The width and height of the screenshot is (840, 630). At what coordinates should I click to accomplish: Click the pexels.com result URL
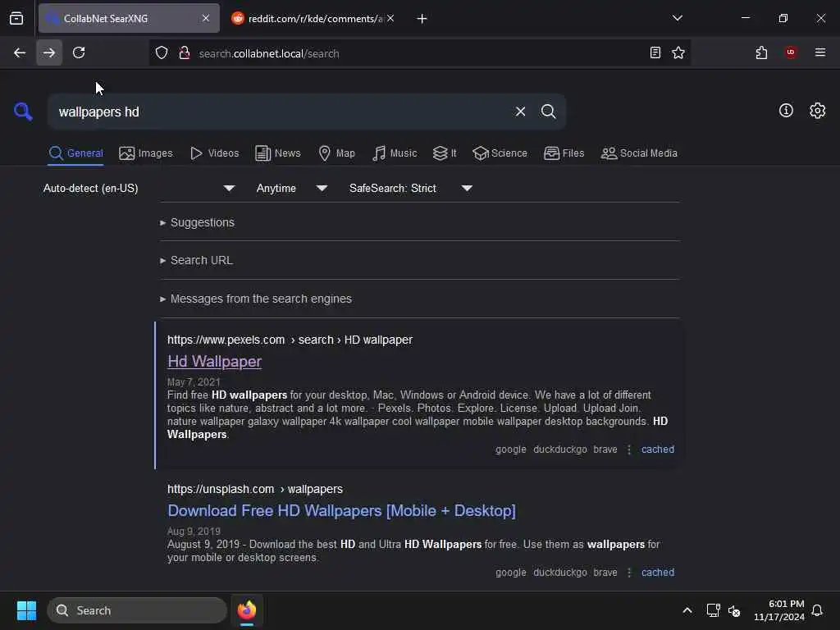coord(290,340)
